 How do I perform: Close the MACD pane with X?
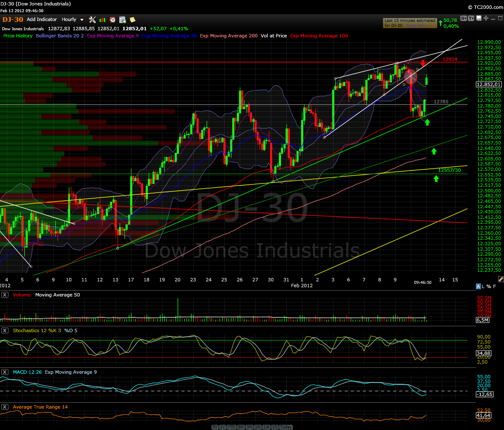click(5, 372)
